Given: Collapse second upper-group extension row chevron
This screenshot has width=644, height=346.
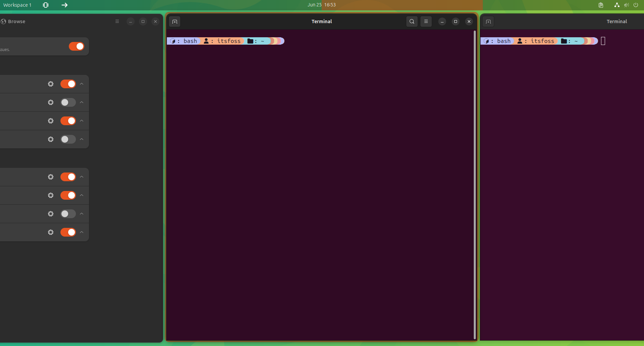Looking at the screenshot, I should pos(82,102).
